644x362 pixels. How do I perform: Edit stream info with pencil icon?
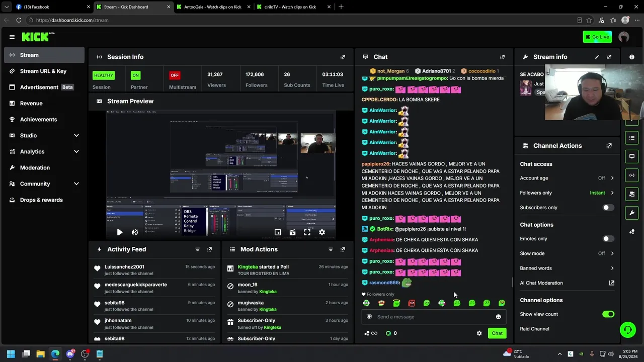tap(597, 57)
